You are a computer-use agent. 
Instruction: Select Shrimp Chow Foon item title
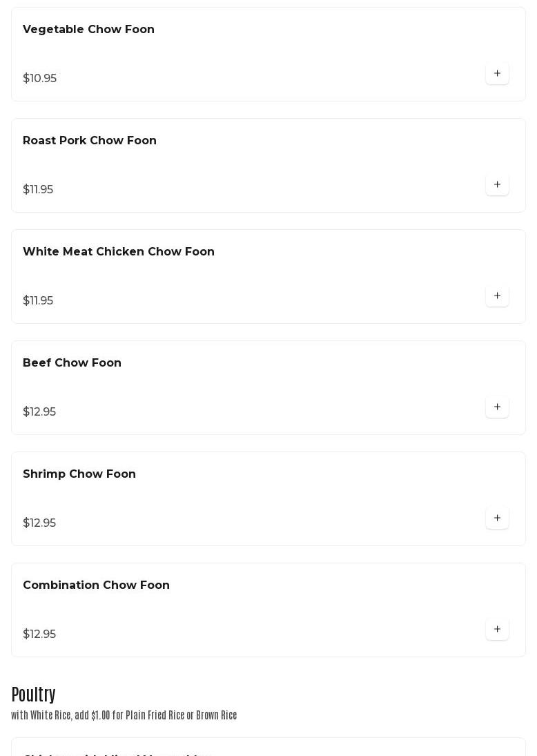79,474
